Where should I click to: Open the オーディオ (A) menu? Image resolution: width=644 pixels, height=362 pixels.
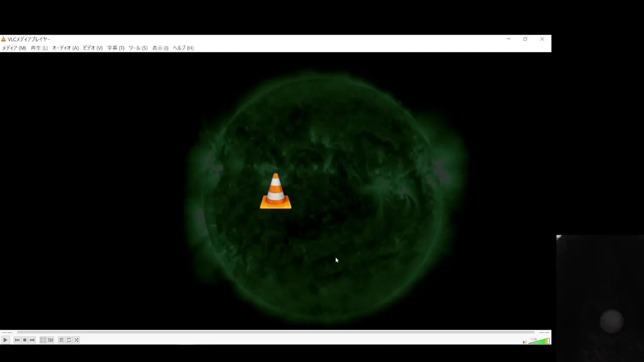(x=65, y=48)
